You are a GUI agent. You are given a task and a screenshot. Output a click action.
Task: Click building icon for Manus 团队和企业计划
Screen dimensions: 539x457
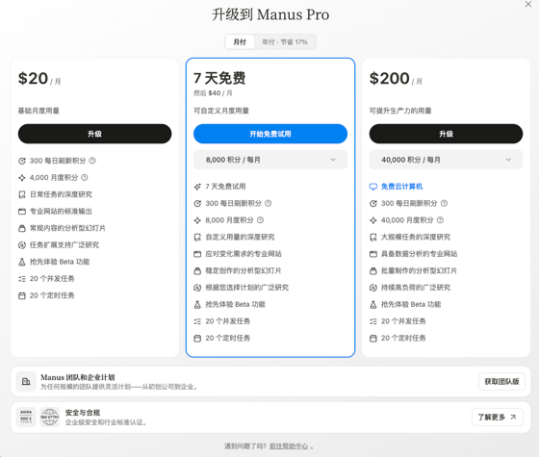coord(26,381)
